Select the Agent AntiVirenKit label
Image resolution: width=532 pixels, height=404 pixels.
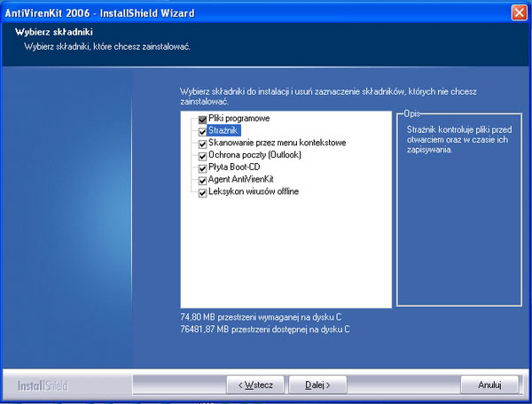(241, 179)
